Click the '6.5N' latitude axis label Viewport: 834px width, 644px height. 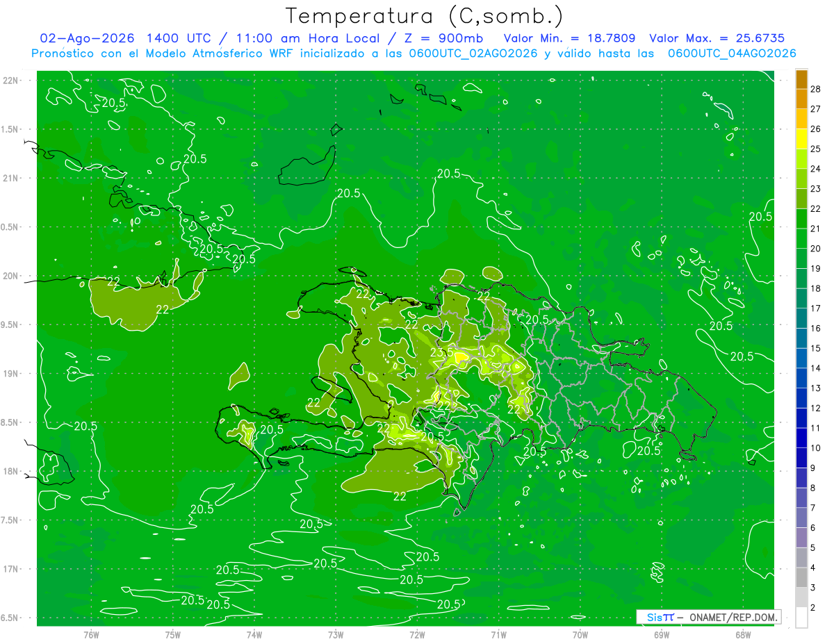tap(10, 618)
